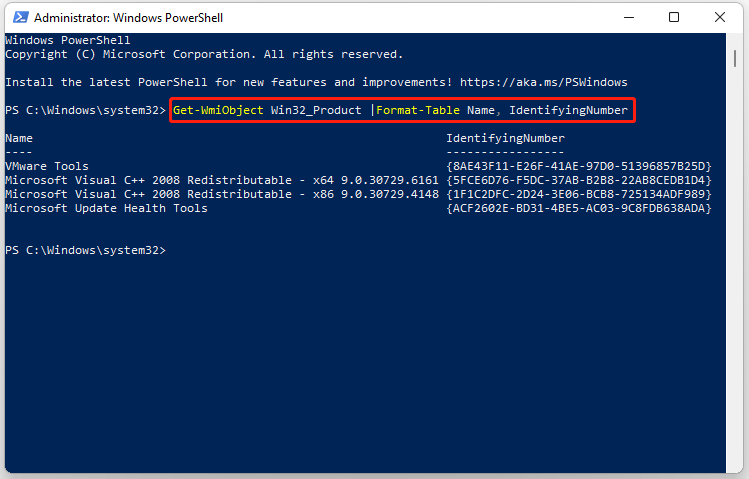The width and height of the screenshot is (749, 479).
Task: Click the https://aka.ms/PSWindows link text
Action: pos(544,82)
